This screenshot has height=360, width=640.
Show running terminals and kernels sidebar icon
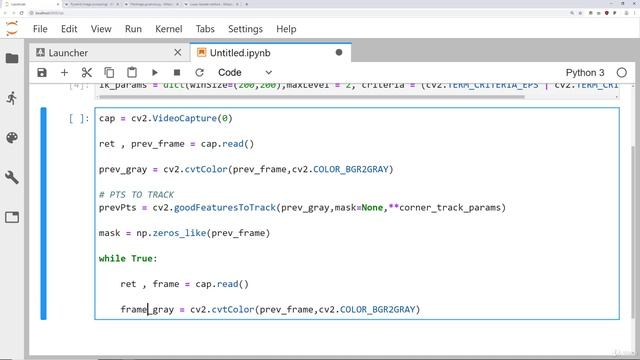tap(12, 98)
